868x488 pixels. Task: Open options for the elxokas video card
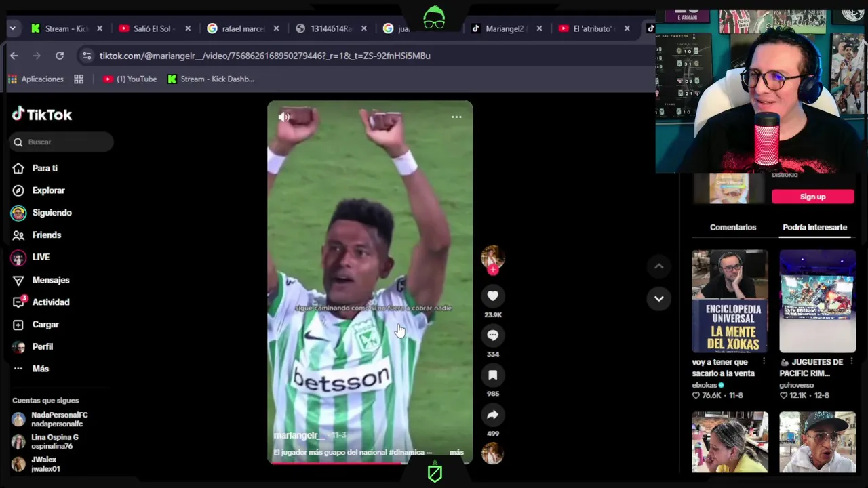764,362
